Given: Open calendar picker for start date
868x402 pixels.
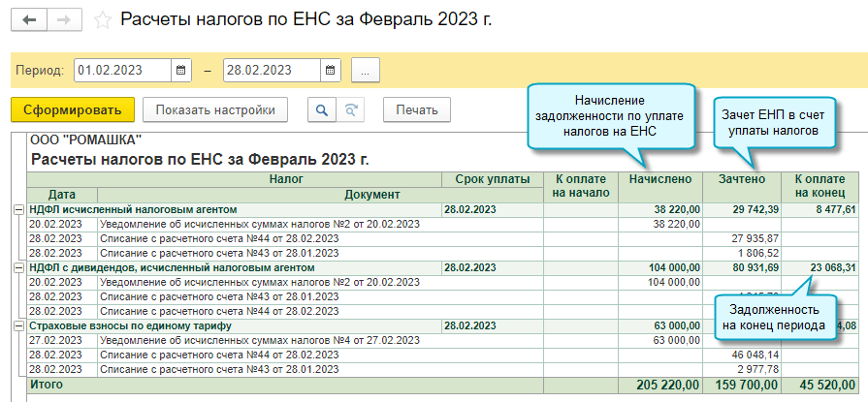Looking at the screenshot, I should coord(180,71).
